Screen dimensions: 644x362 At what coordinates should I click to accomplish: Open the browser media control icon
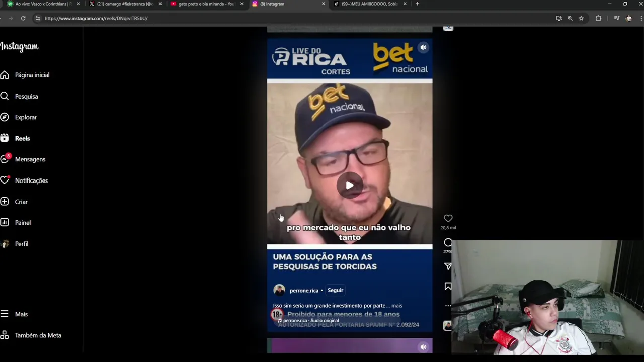(616, 18)
